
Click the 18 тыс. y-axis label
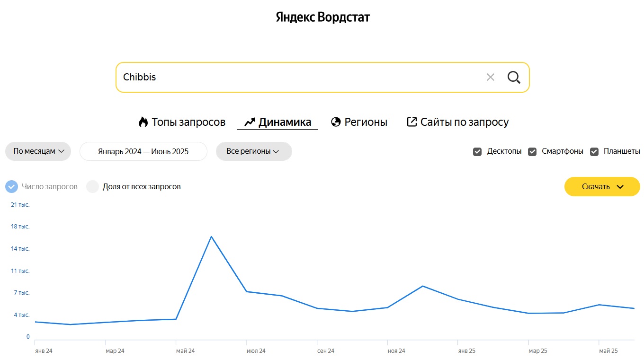pyautogui.click(x=20, y=227)
